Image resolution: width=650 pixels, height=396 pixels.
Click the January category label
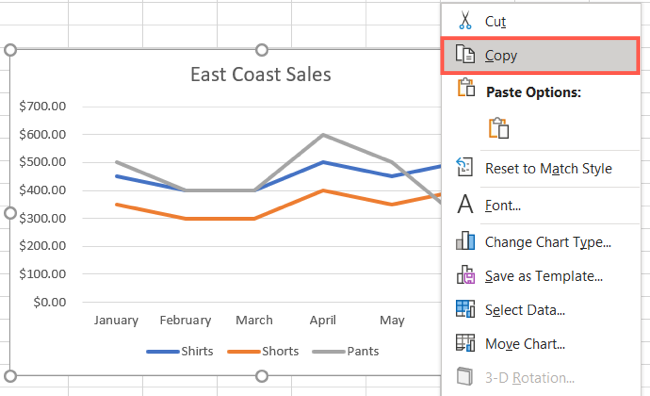point(116,320)
